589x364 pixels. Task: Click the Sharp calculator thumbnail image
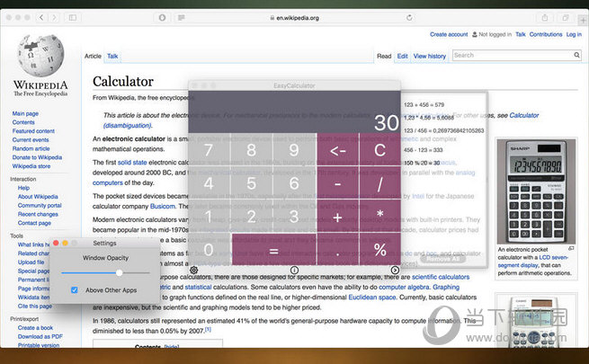tap(536, 191)
